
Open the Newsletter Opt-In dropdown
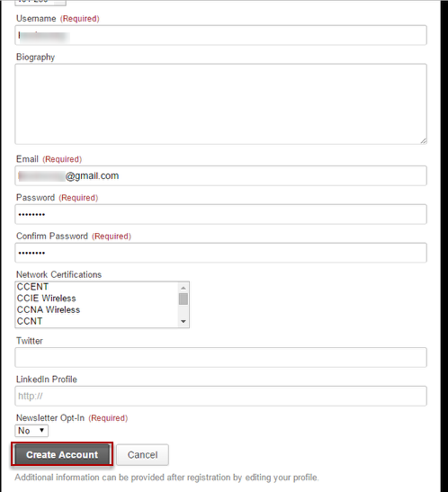[x=31, y=431]
